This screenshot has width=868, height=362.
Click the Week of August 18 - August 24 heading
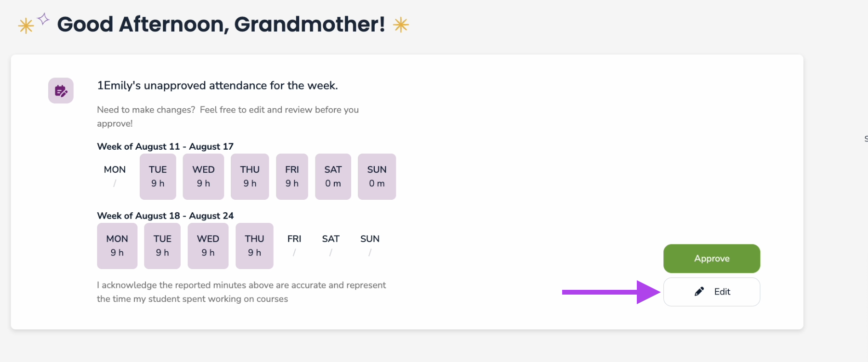coord(165,216)
